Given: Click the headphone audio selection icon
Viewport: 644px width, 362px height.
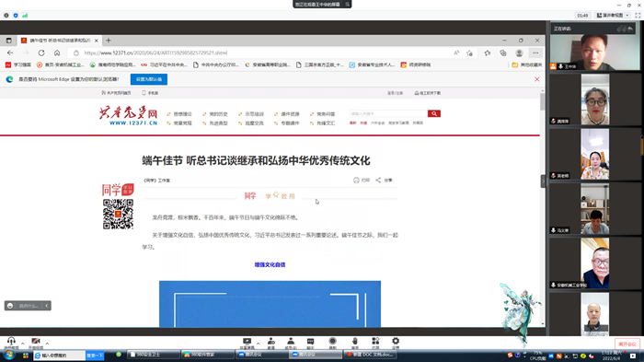Looking at the screenshot, I should [x=11, y=342].
